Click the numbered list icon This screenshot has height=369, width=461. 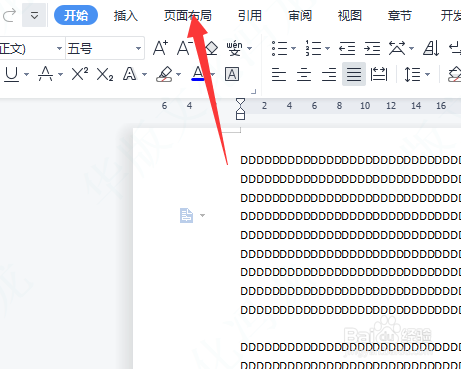[313, 48]
